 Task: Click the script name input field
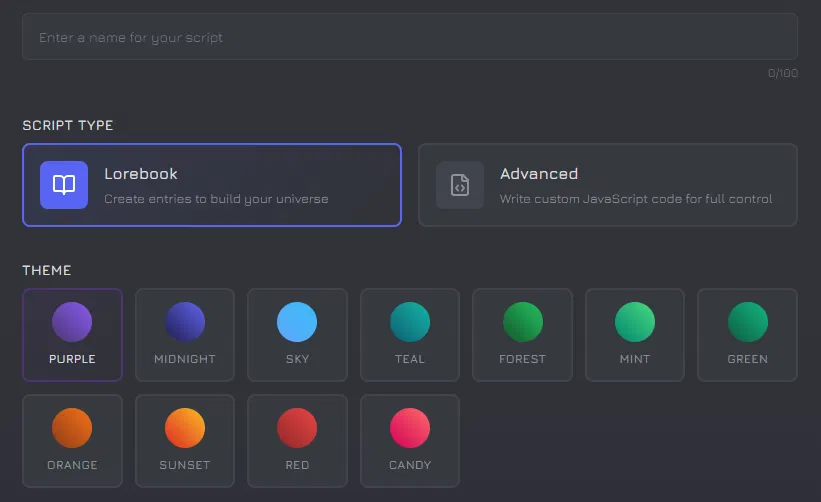409,37
